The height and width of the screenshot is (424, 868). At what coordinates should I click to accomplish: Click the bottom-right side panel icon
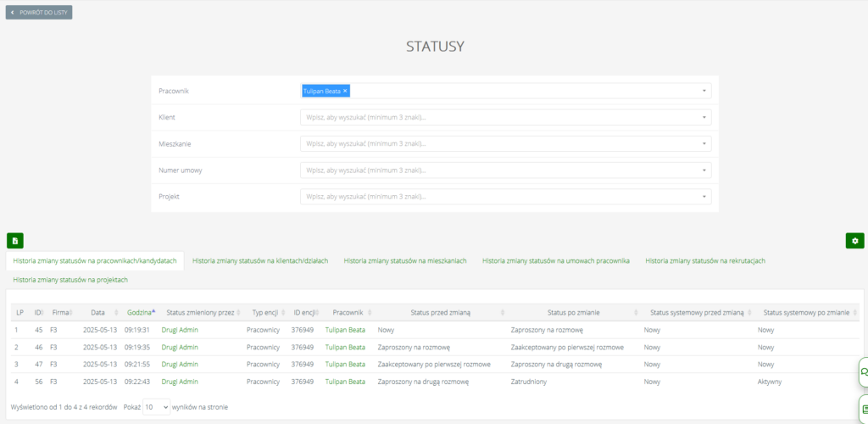point(864,408)
